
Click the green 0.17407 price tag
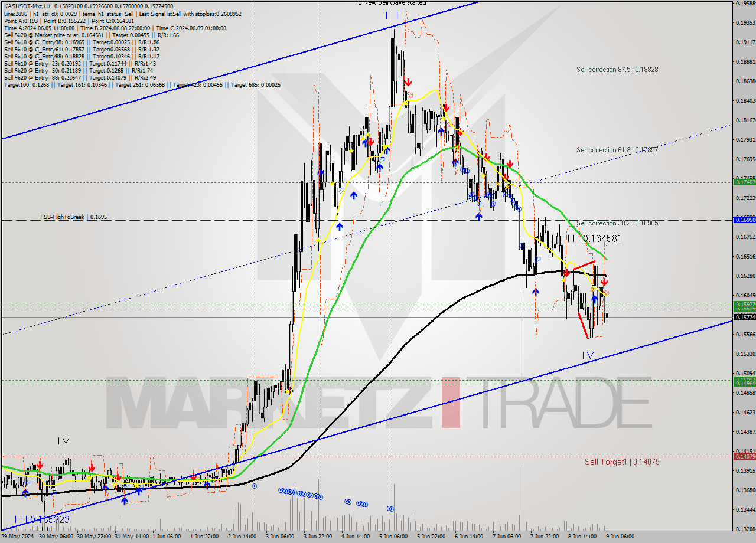pos(744,182)
